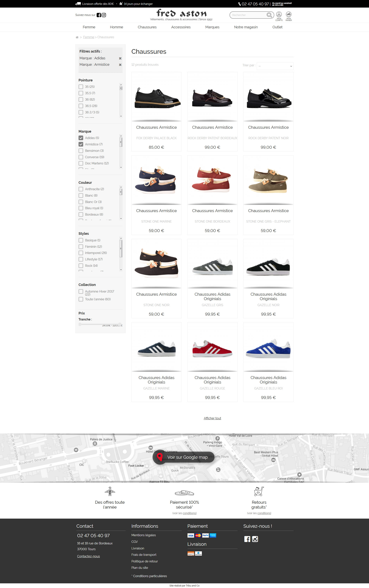The height and width of the screenshot is (588, 369).
Task: Remove the Marque : Adidas active filter
Action: [x=120, y=58]
